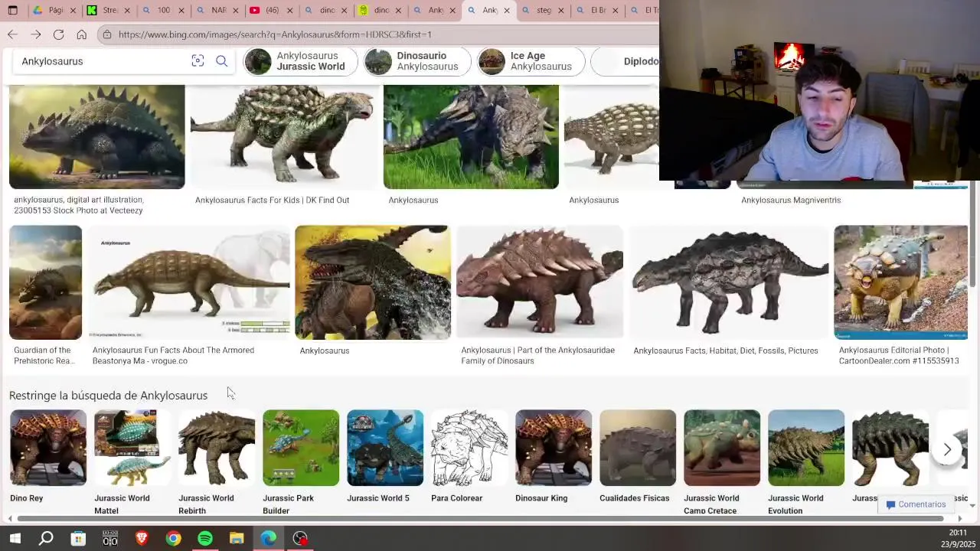This screenshot has width=980, height=551.
Task: Open CartoonDealer editorial photo thumbnail
Action: tap(901, 282)
